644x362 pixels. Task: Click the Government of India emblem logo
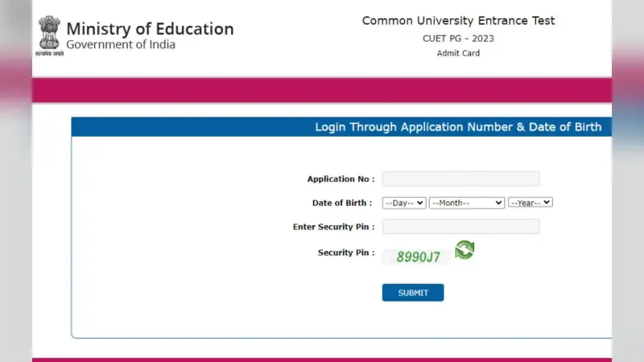49,35
